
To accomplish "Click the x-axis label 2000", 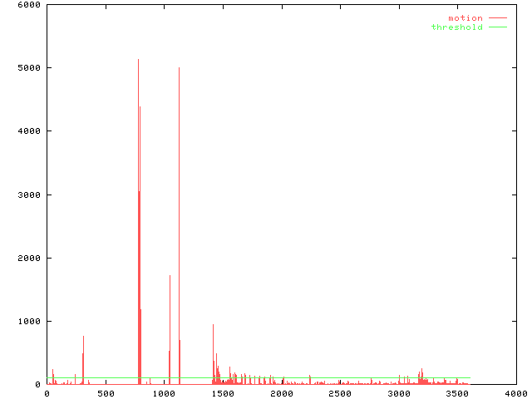I will click(x=281, y=393).
